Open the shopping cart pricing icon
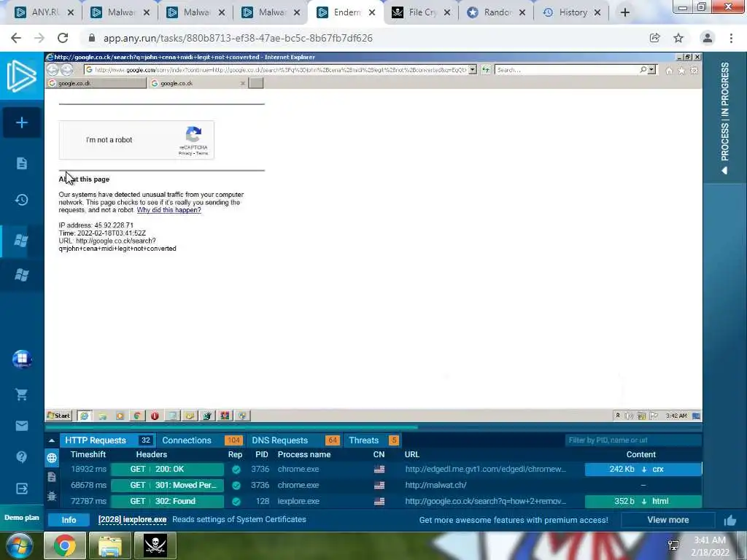747x560 pixels. point(22,394)
